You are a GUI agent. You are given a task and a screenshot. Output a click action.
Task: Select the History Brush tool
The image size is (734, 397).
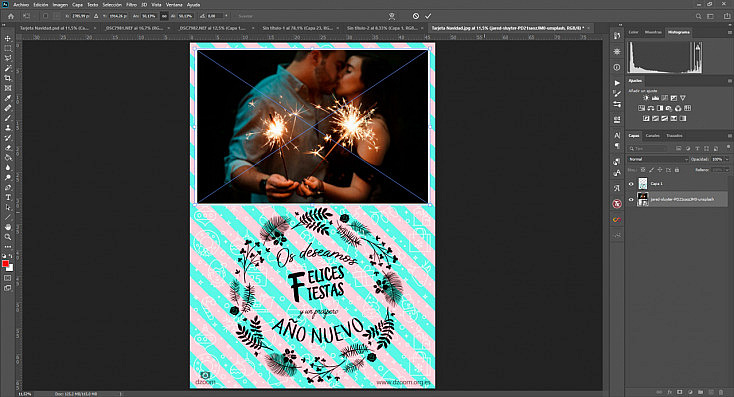7,138
